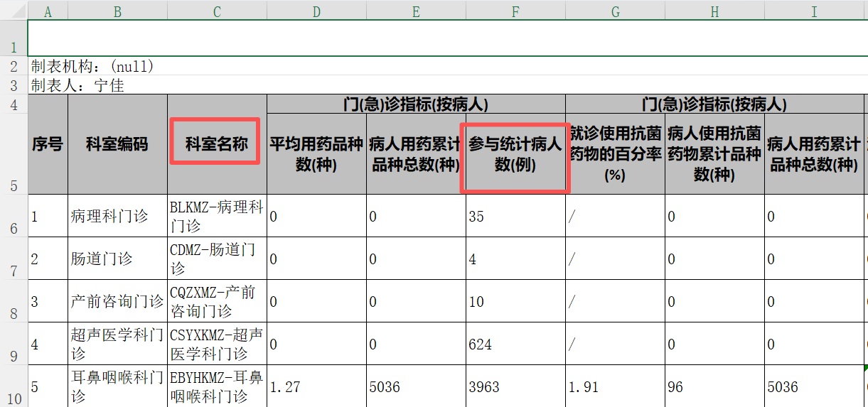Click the 制表人:宁佳 cell
The image size is (868, 407).
(77, 85)
